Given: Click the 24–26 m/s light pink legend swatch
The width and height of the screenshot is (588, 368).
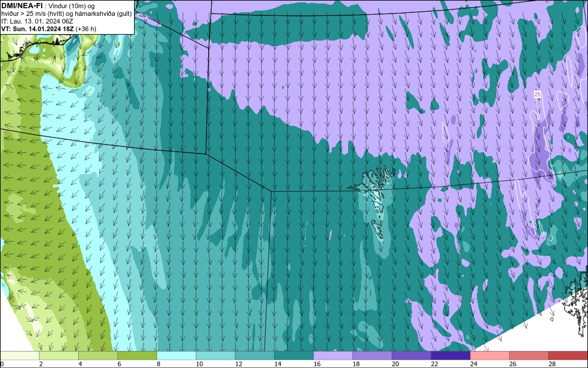Looking at the screenshot, I should point(490,356).
